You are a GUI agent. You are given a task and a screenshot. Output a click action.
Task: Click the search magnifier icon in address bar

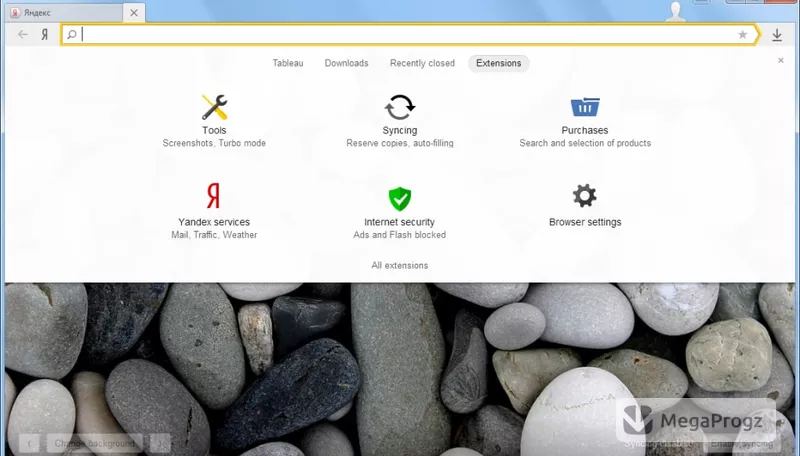coord(72,35)
